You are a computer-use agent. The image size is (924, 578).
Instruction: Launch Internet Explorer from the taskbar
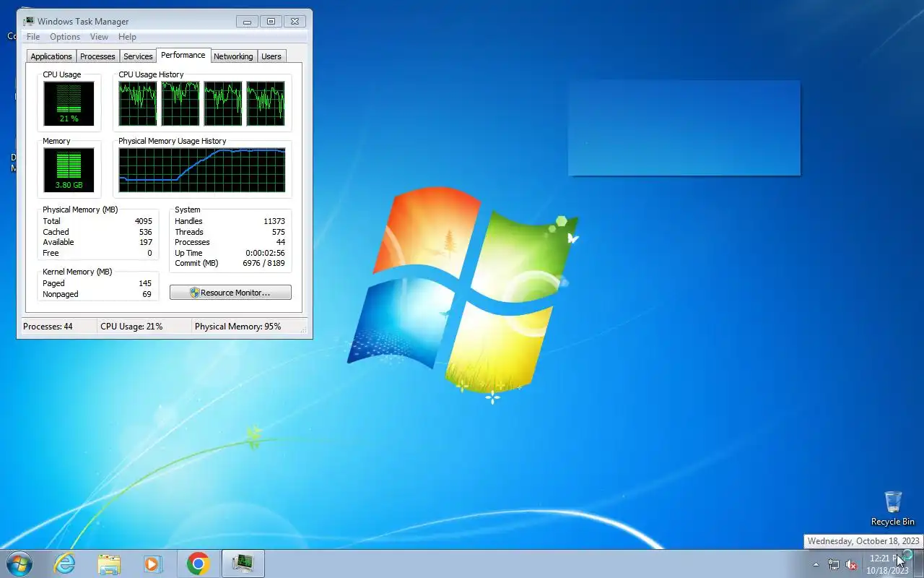[x=65, y=564]
